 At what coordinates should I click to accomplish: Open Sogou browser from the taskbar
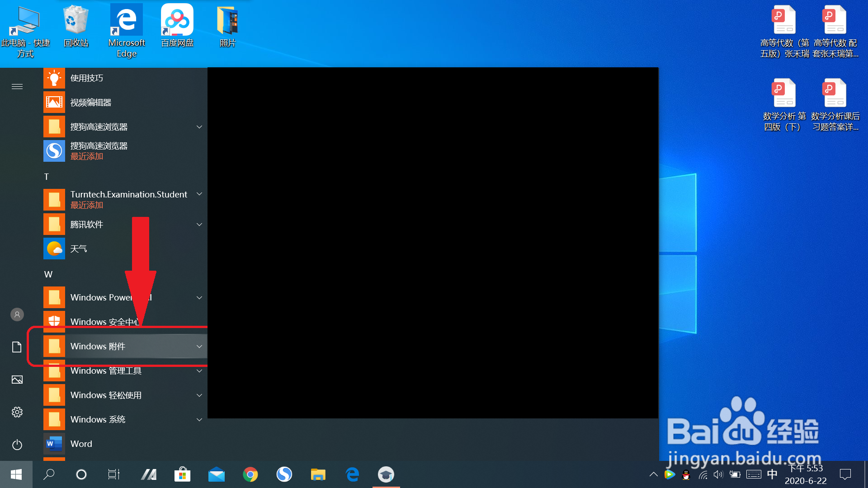tap(284, 474)
